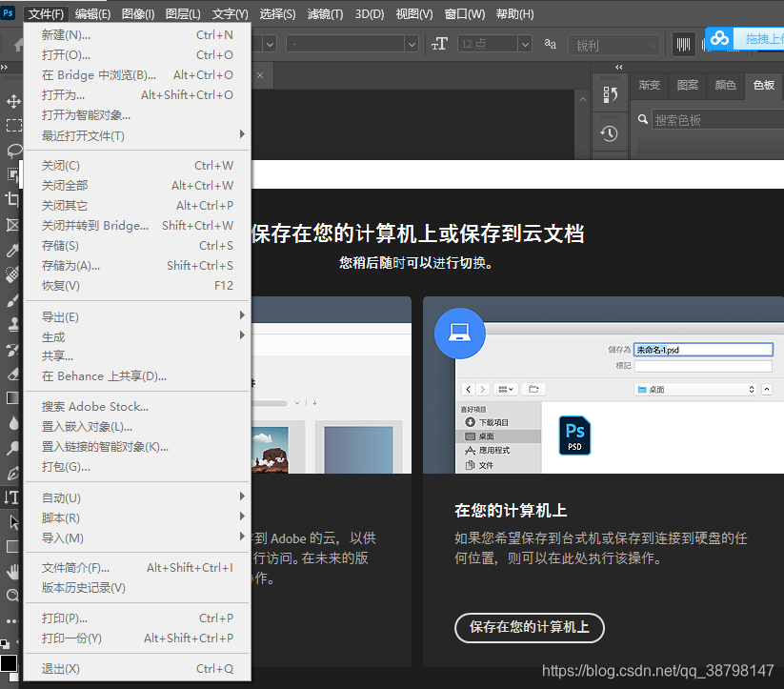Expand the 生成 submenu
Image resolution: width=784 pixels, height=689 pixels.
[x=137, y=336]
